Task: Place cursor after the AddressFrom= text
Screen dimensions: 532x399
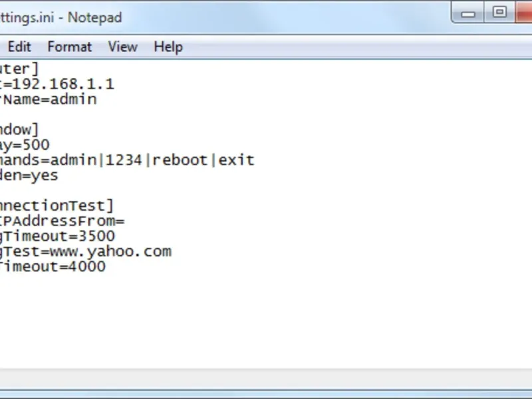Action: 125,221
